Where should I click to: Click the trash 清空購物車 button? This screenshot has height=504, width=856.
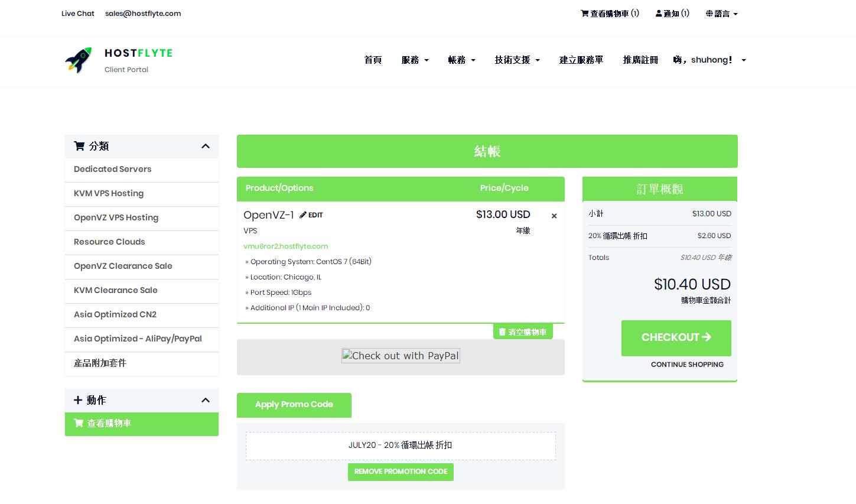(x=523, y=332)
